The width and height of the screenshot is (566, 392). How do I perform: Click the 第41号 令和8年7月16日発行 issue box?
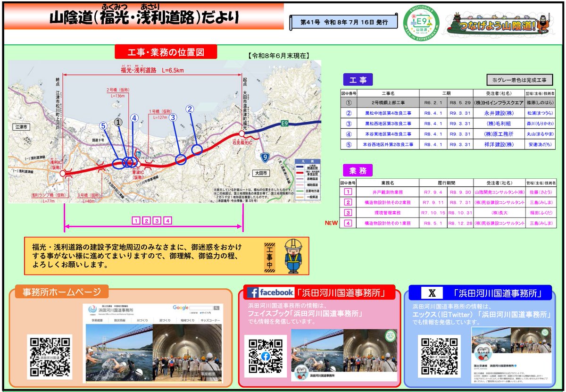click(x=344, y=22)
